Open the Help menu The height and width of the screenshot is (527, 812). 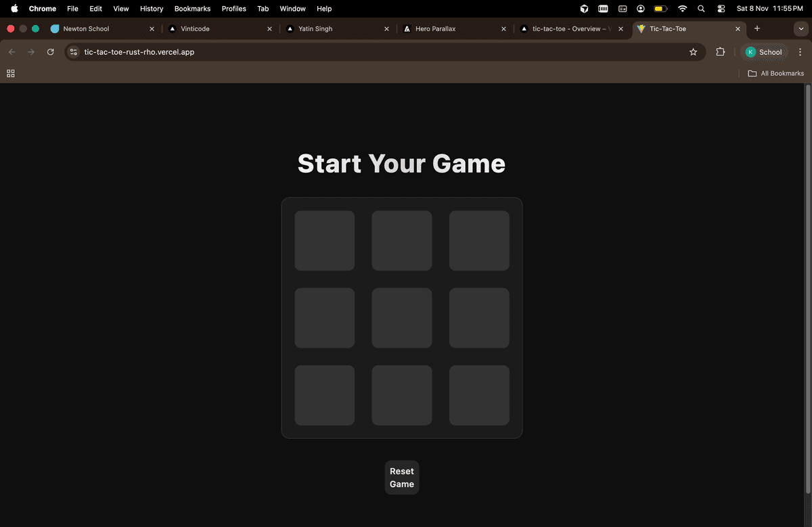324,9
